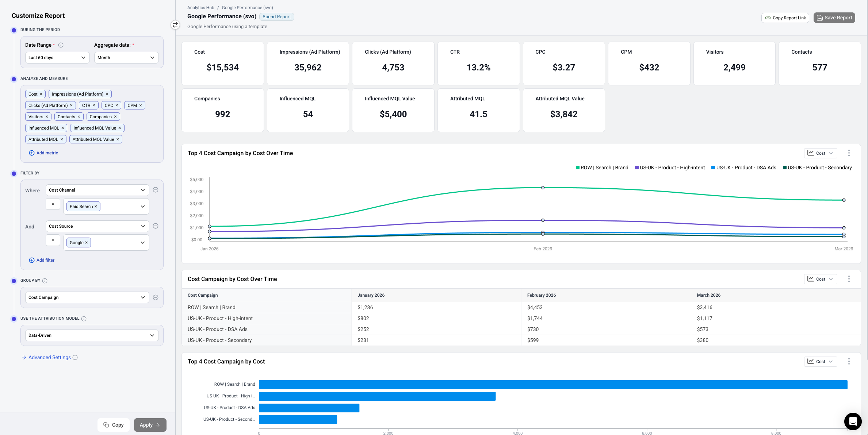Toggle ROW | Search | Brand legend series

click(x=602, y=168)
